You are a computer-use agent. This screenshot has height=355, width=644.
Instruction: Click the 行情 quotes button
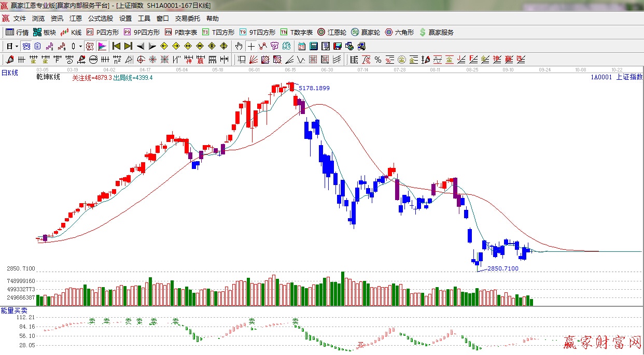[x=17, y=32]
